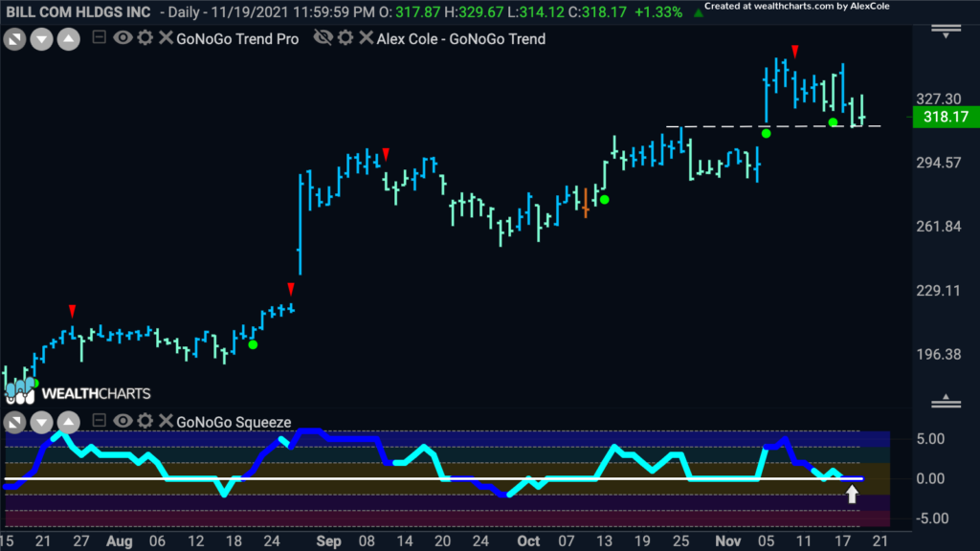Collapse the GoNoGo Squeeze indicator
The width and height of the screenshot is (980, 551).
[x=99, y=421]
